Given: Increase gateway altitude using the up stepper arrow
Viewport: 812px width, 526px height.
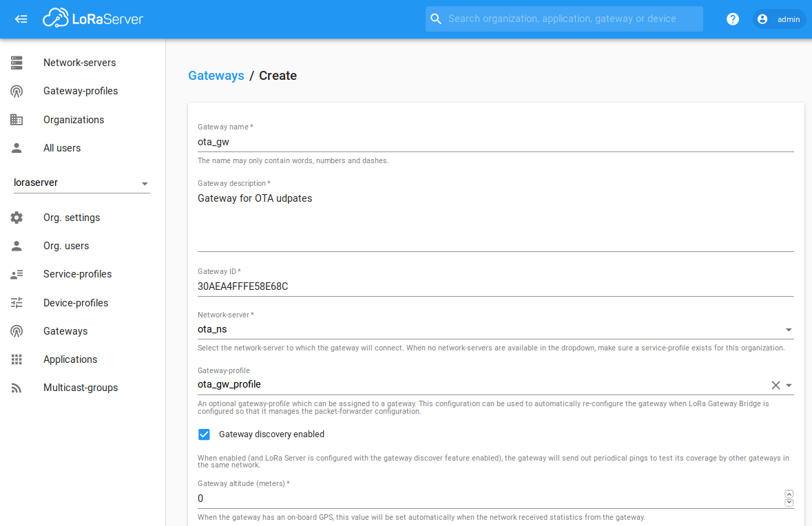Looking at the screenshot, I should click(x=789, y=494).
